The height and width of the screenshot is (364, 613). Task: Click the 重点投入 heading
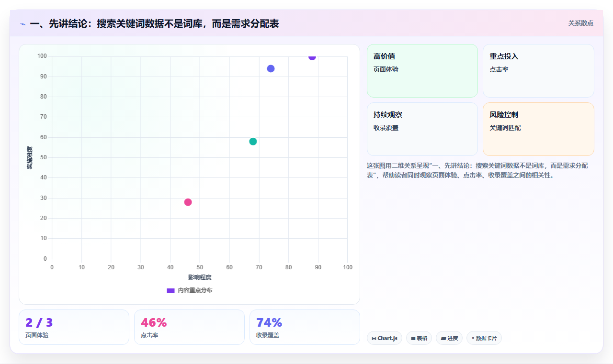click(x=504, y=56)
